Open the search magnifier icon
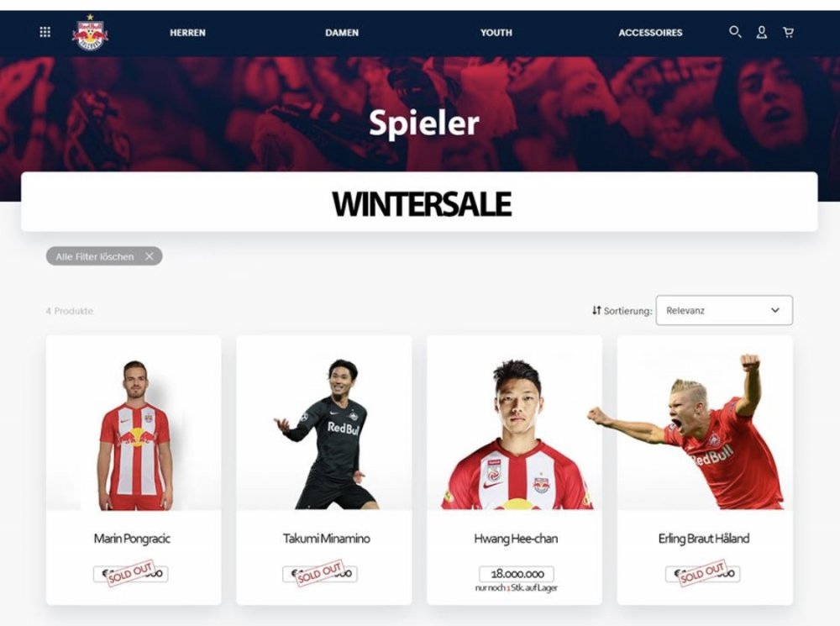The image size is (840, 626). coord(735,32)
